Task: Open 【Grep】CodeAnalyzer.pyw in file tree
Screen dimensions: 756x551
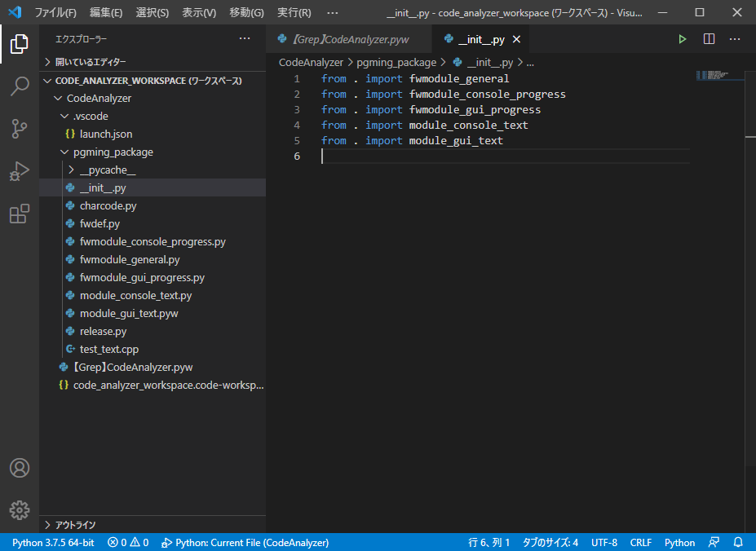Action: click(153, 368)
